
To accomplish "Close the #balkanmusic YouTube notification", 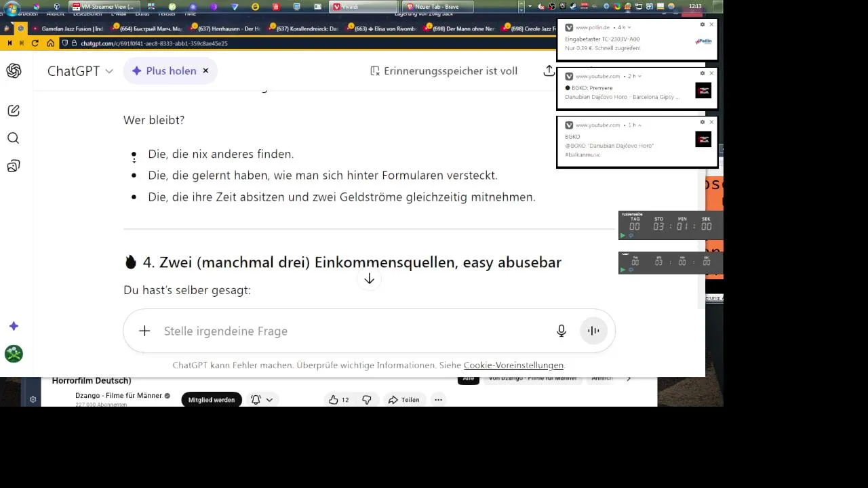I will coord(711,122).
